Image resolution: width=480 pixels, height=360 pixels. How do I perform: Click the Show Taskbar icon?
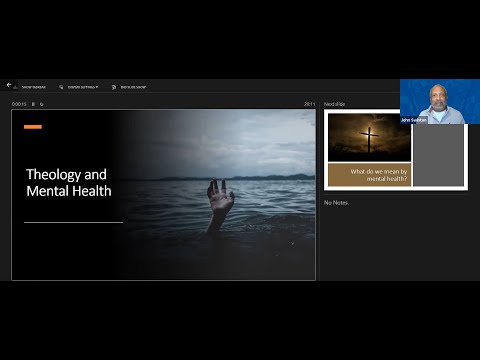(x=15, y=87)
